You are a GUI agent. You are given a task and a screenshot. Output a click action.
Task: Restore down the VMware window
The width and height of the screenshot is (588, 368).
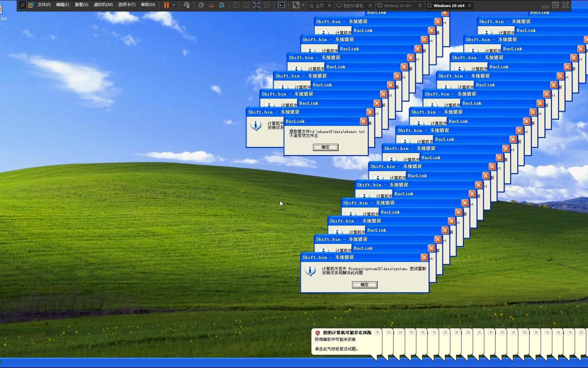(x=555, y=5)
